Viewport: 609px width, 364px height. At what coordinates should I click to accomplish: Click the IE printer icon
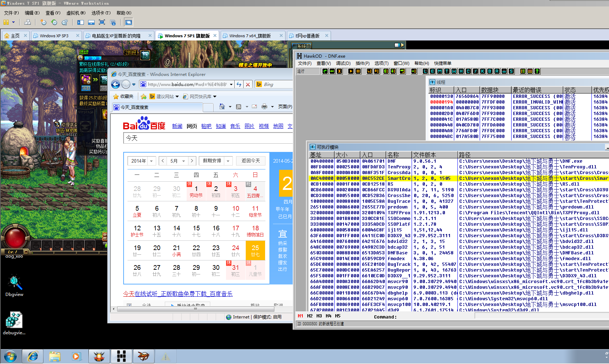pyautogui.click(x=264, y=106)
